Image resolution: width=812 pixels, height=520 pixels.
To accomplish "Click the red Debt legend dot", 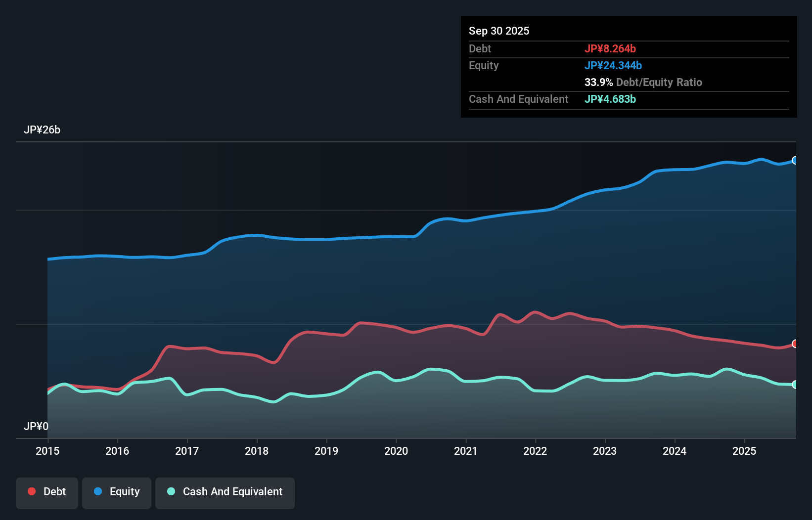I will click(31, 491).
